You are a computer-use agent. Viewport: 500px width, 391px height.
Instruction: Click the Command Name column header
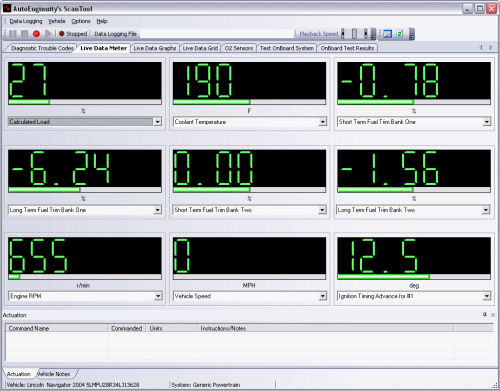click(x=57, y=328)
